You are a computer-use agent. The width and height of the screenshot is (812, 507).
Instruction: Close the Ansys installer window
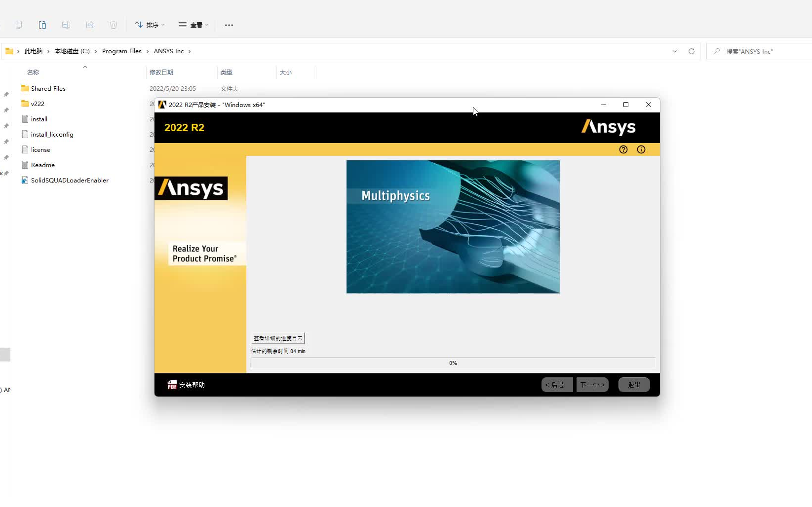click(649, 105)
